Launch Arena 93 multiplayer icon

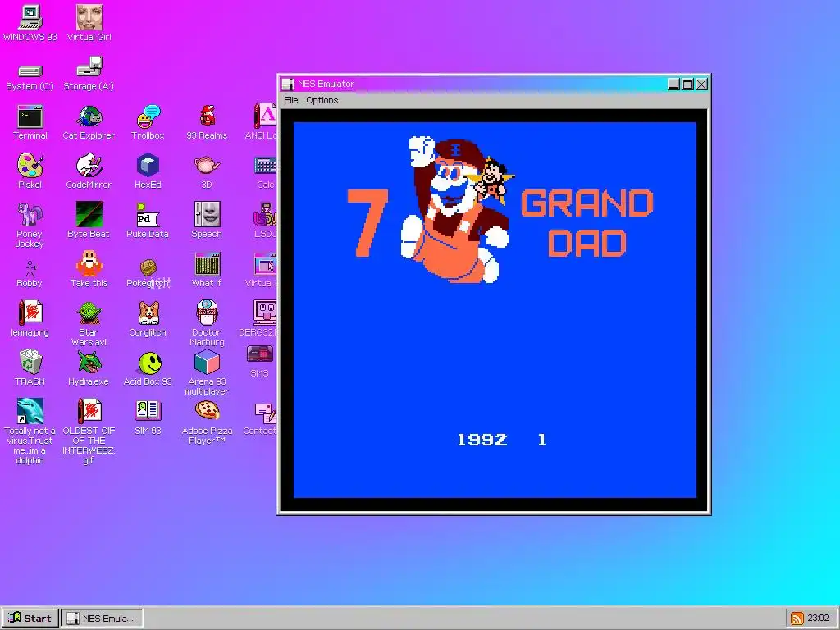coord(207,362)
